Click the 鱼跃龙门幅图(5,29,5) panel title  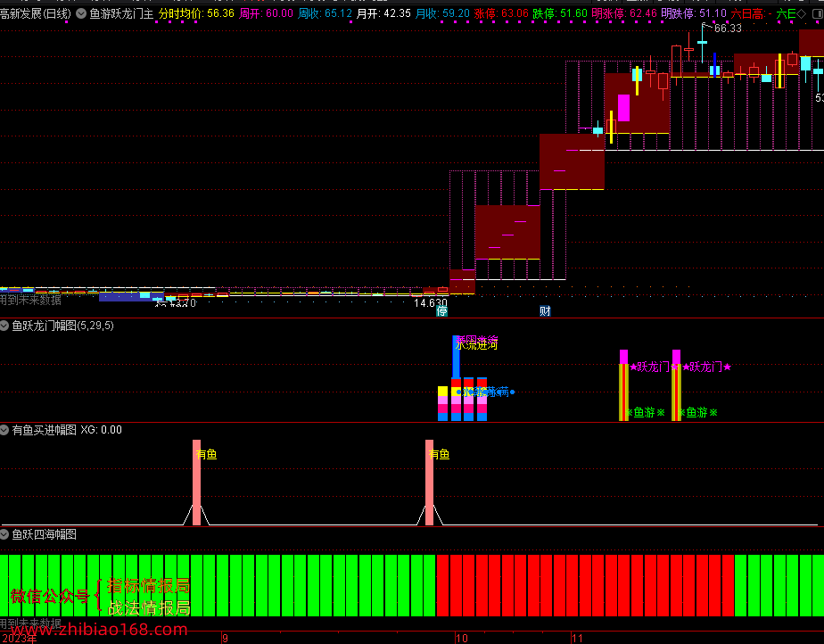coord(62,326)
